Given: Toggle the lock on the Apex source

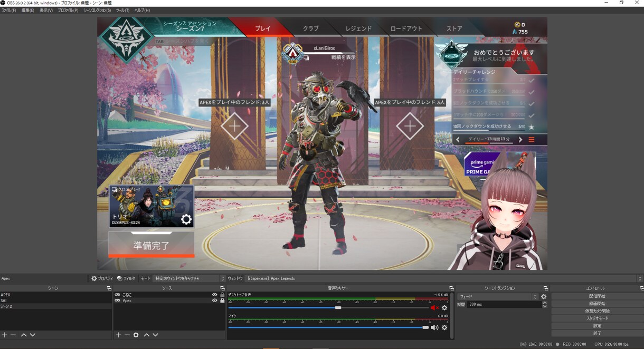Looking at the screenshot, I should click(222, 300).
